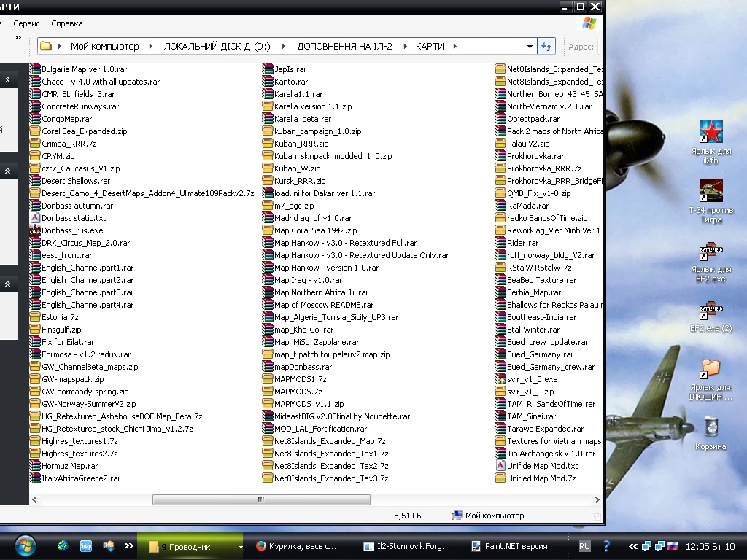The width and height of the screenshot is (747, 560).
Task: Click the horizontal scrollbar left arrow
Action: click(34, 499)
